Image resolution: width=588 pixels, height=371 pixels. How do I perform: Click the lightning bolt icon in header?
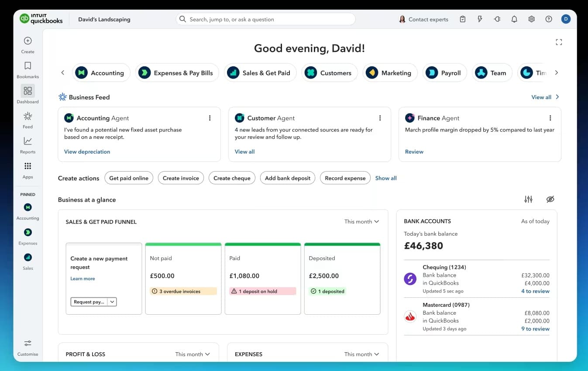coord(480,19)
